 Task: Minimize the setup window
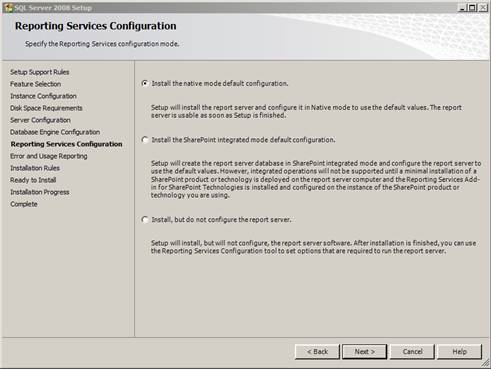coord(462,8)
